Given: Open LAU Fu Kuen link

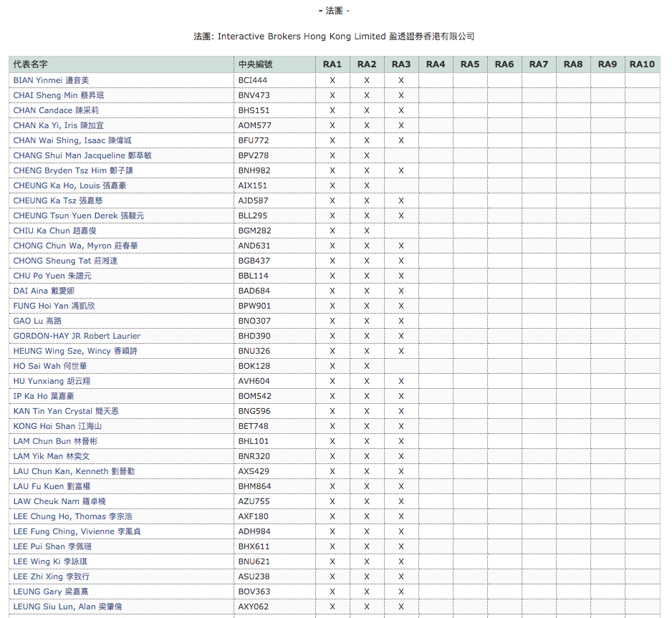Looking at the screenshot, I should click(52, 486).
